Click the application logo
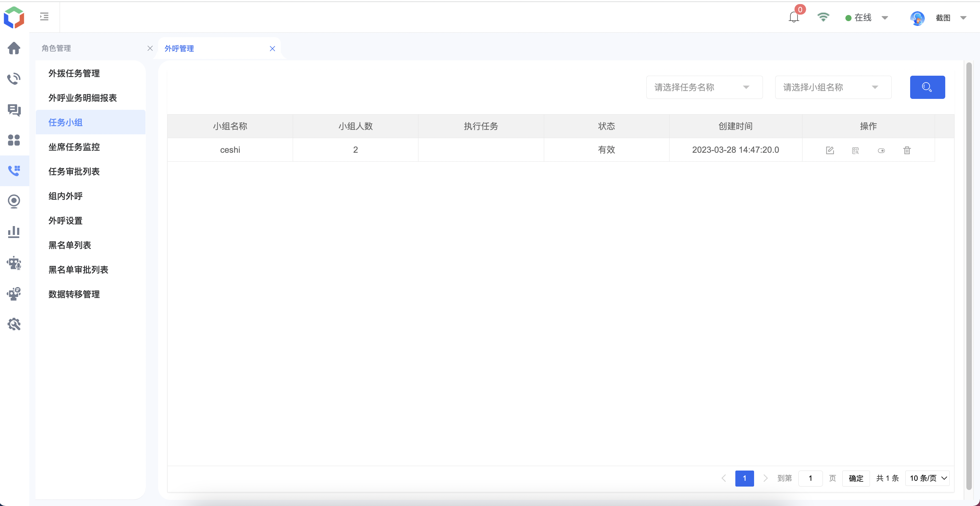Screen dimensions: 980x506 coord(14,17)
